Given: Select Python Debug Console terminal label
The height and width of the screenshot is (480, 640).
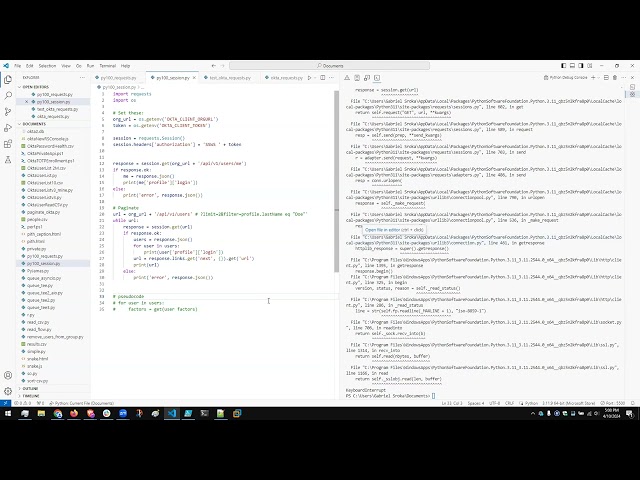Looking at the screenshot, I should [566, 78].
